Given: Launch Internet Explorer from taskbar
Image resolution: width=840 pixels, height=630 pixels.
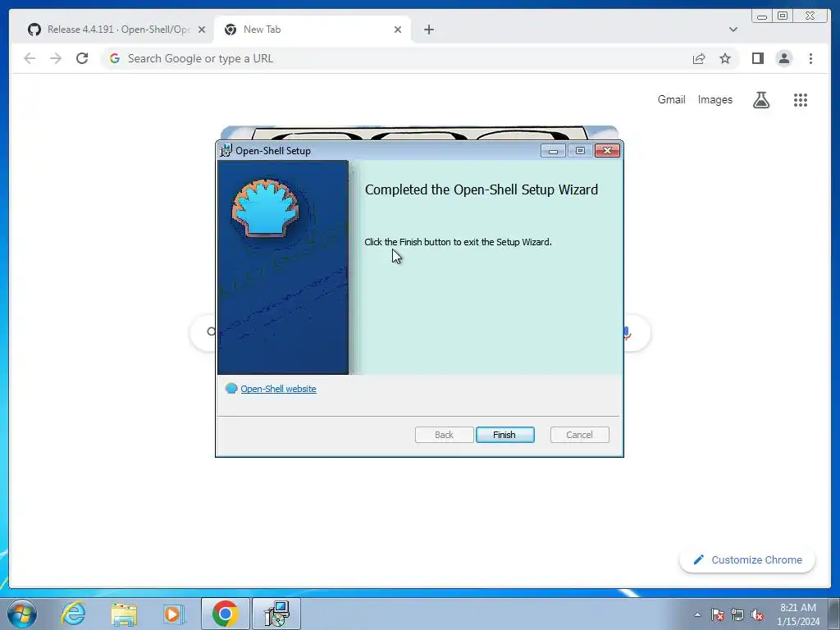Looking at the screenshot, I should click(73, 614).
